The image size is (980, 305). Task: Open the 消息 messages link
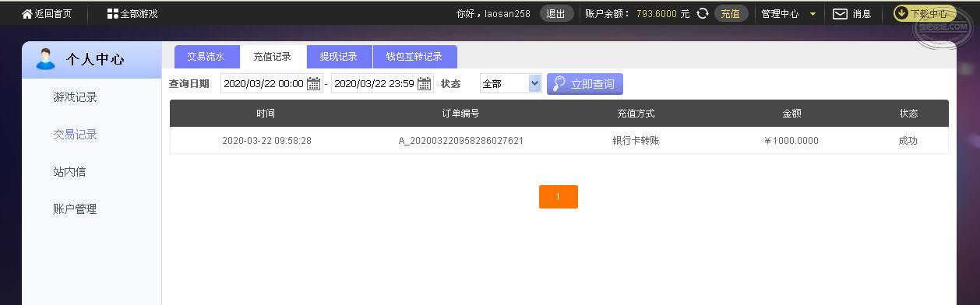tap(862, 13)
